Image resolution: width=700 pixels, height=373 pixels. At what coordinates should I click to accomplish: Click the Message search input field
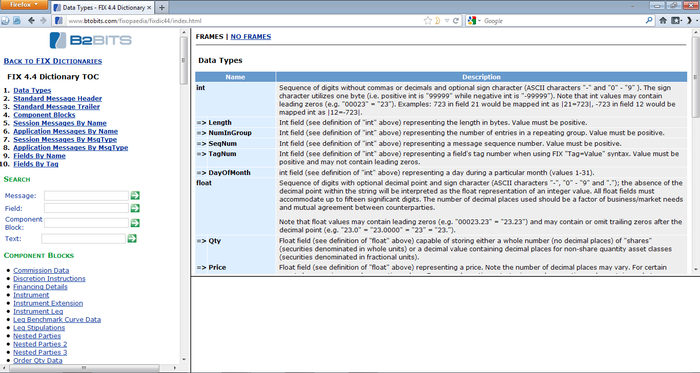coord(86,195)
